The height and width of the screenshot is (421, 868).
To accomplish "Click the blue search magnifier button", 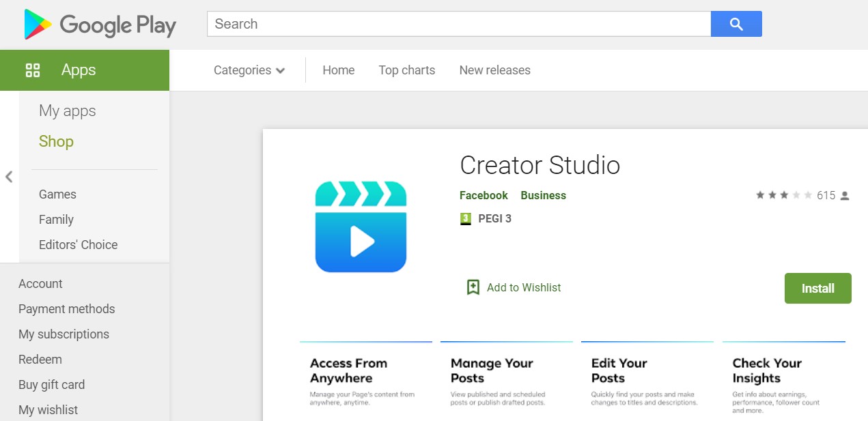I will [736, 24].
